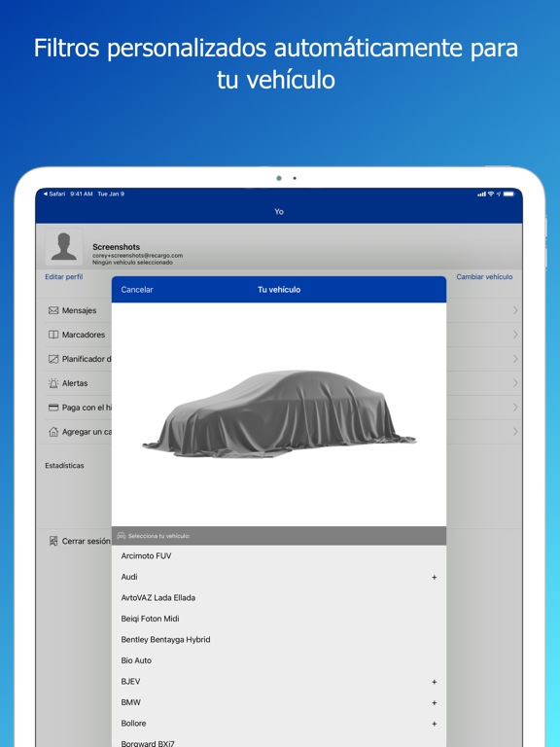Screen dimensions: 560x747
Task: Open Alertas row chevron
Action: click(515, 383)
